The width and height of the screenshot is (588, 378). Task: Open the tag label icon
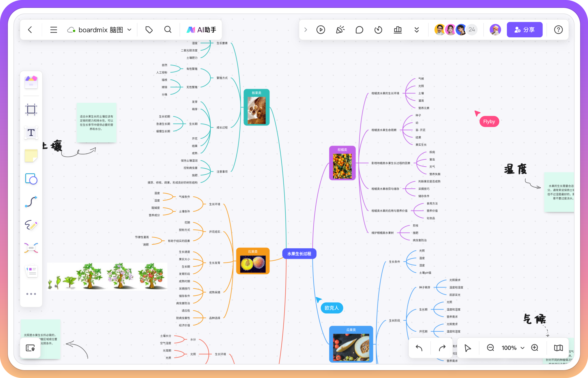tap(149, 29)
